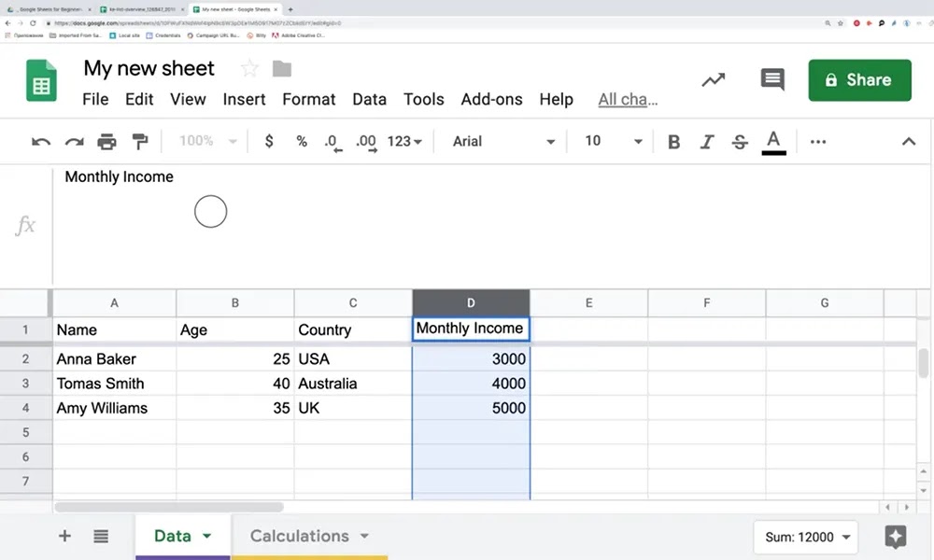Open the Help menu
This screenshot has height=560, width=934.
pyautogui.click(x=556, y=99)
